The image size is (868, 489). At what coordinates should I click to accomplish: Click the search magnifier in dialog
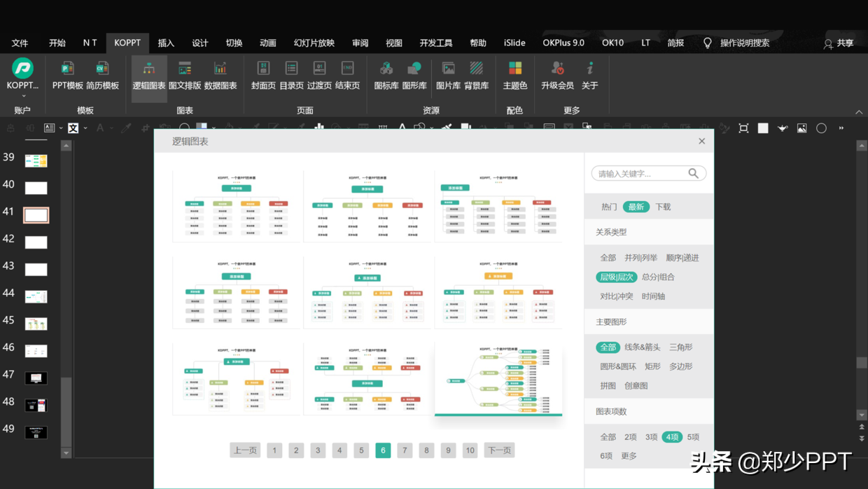pos(693,173)
